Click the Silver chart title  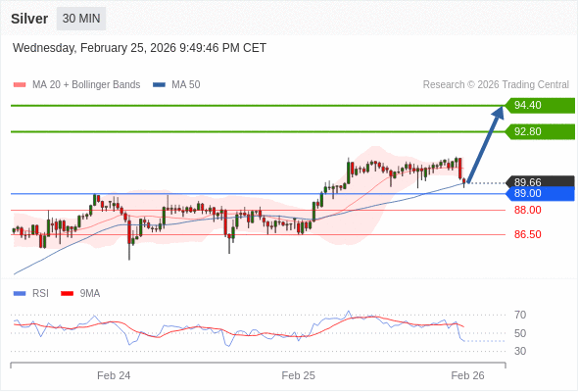[29, 19]
